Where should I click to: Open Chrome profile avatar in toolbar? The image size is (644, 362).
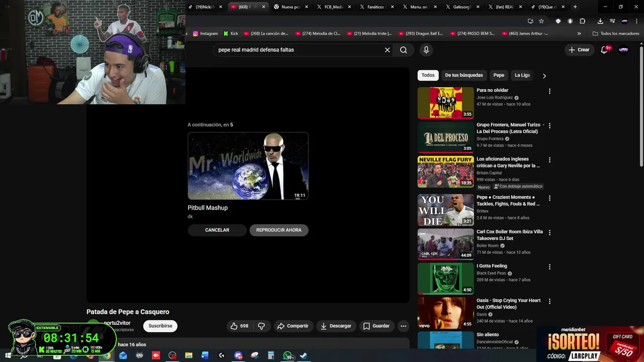click(624, 21)
